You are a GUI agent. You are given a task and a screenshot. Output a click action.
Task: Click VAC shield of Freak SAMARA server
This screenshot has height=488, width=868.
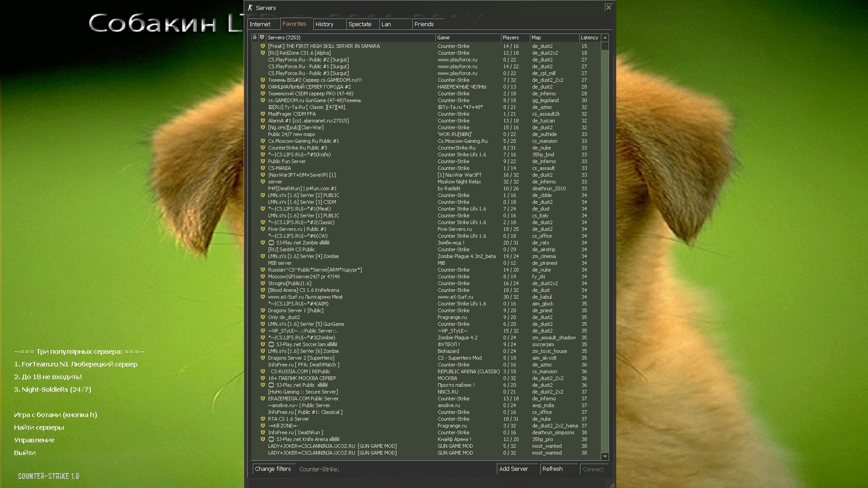(263, 46)
